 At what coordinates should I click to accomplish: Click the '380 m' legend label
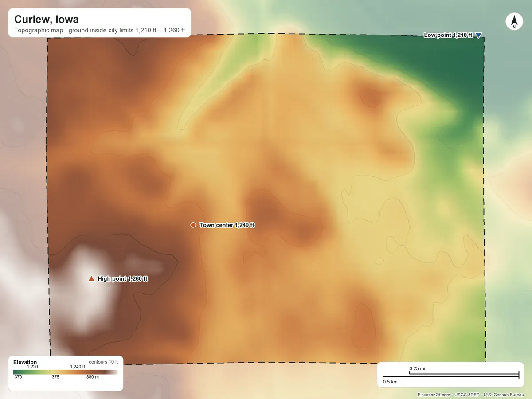(x=93, y=377)
